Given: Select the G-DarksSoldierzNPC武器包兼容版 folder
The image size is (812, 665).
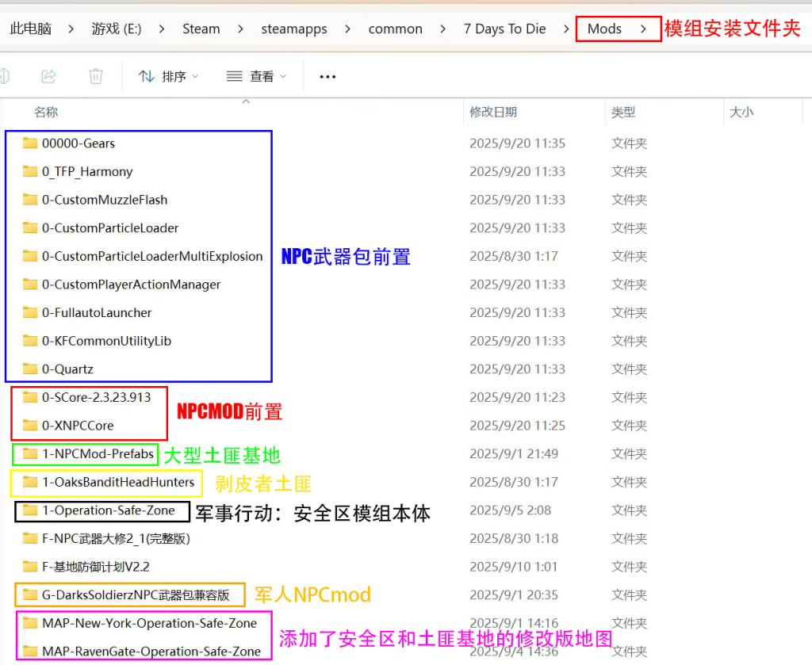Looking at the screenshot, I should (x=136, y=595).
